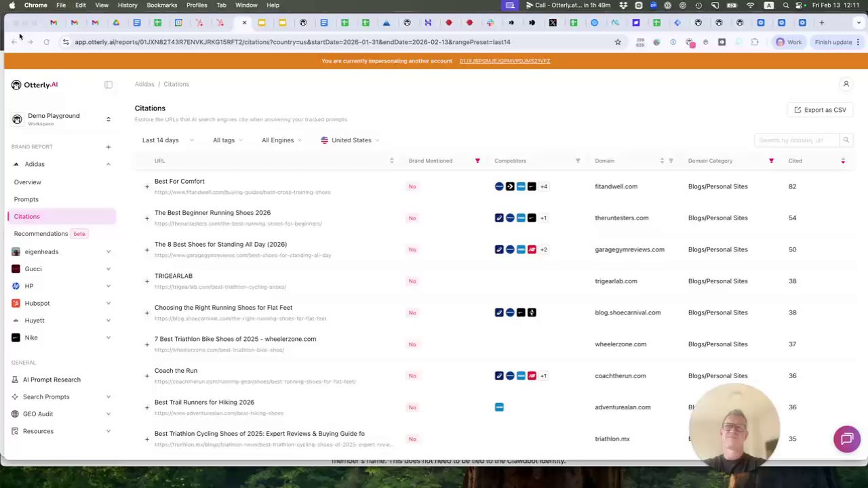Expand the Best Beginner Running Shoes row
868x488 pixels.
coord(147,218)
